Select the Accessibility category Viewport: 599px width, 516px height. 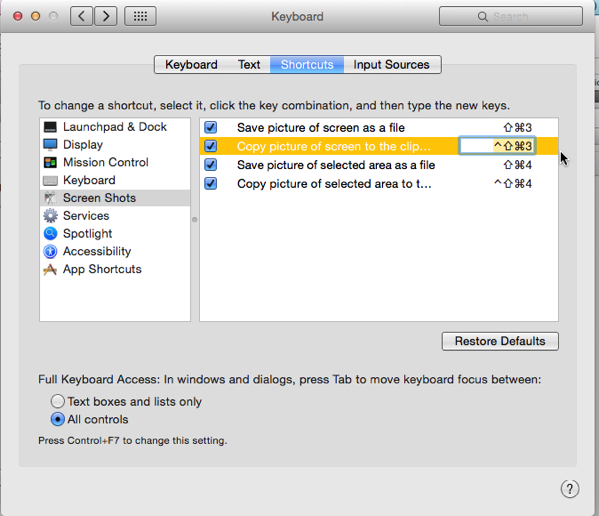click(x=115, y=251)
